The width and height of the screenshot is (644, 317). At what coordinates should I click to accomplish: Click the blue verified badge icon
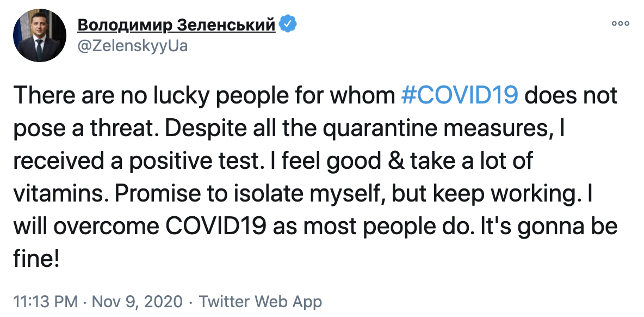tap(288, 25)
